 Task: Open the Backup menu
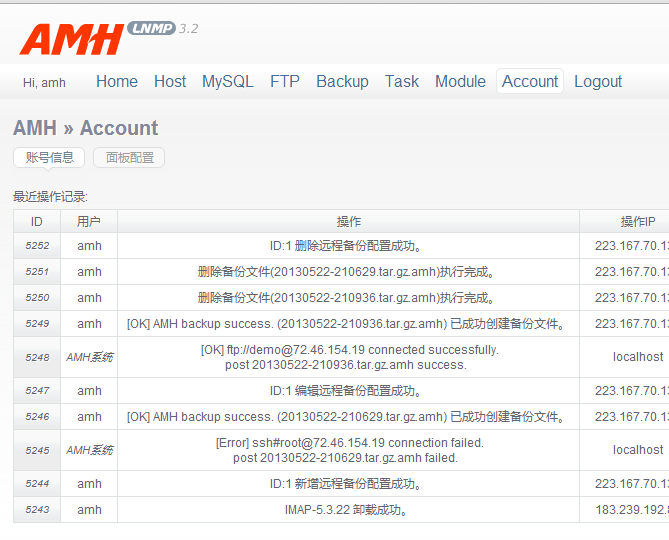[x=342, y=82]
